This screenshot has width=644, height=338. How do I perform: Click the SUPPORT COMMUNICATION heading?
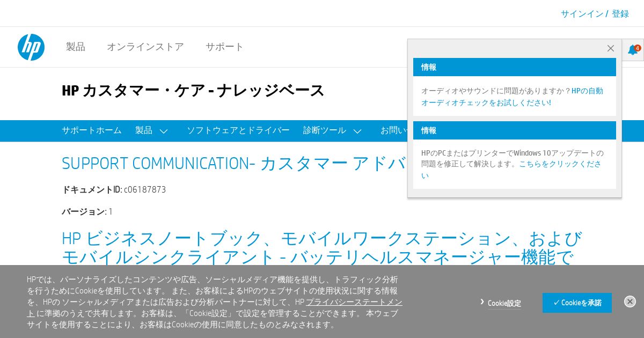click(235, 163)
